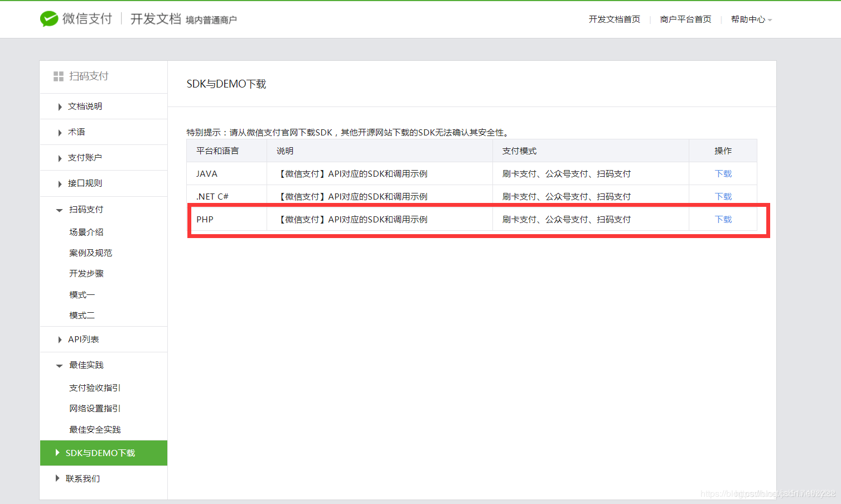This screenshot has width=841, height=504.
Task: Expand the 联系我们 section arrow
Action: 57,478
